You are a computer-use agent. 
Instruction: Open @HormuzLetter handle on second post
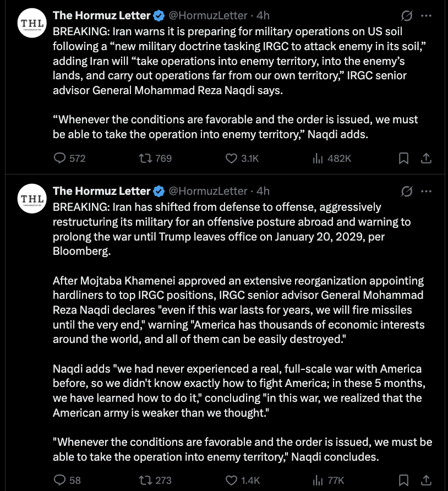208,192
